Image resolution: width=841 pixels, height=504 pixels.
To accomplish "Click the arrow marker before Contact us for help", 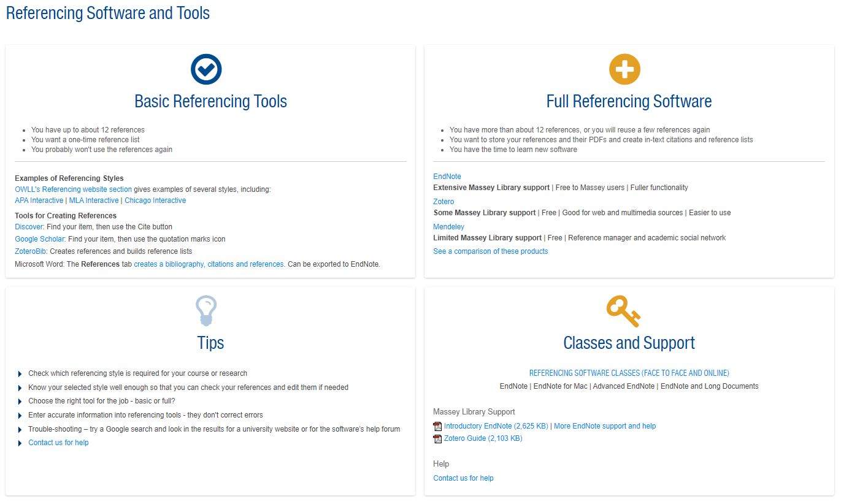I will (x=19, y=442).
